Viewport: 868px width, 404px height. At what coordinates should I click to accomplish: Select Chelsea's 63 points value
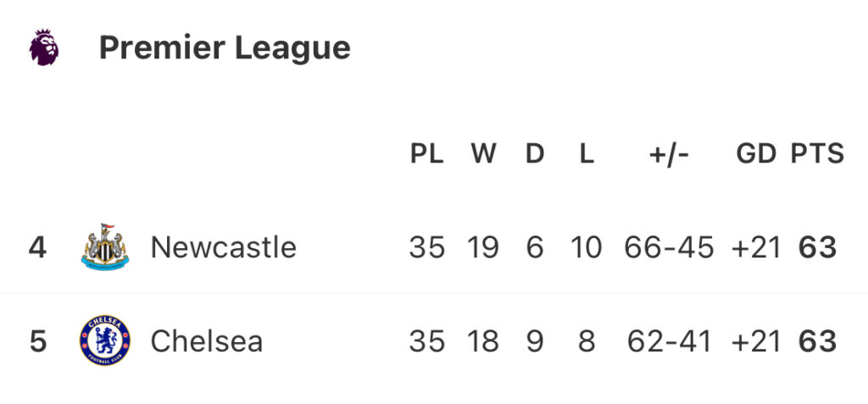point(817,341)
